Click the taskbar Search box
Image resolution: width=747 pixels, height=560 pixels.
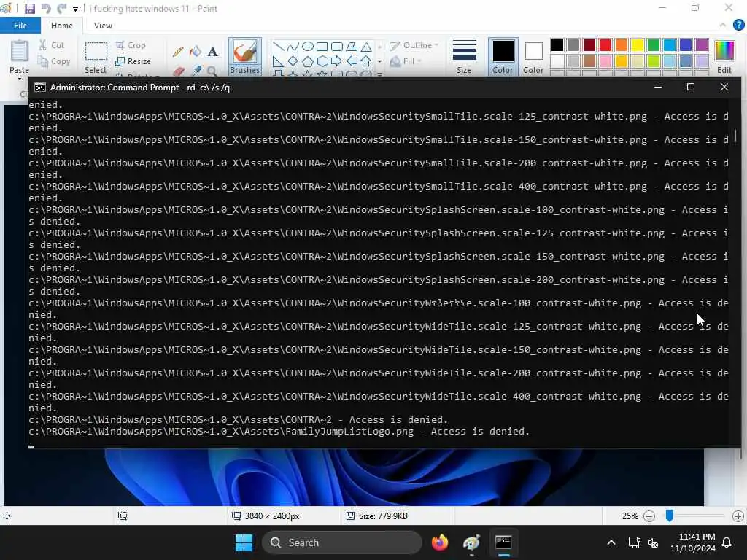341,542
